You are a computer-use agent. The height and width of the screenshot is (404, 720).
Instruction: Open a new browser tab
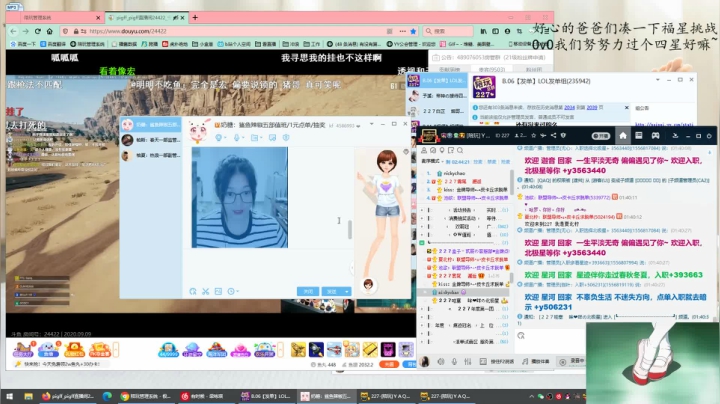[195, 17]
